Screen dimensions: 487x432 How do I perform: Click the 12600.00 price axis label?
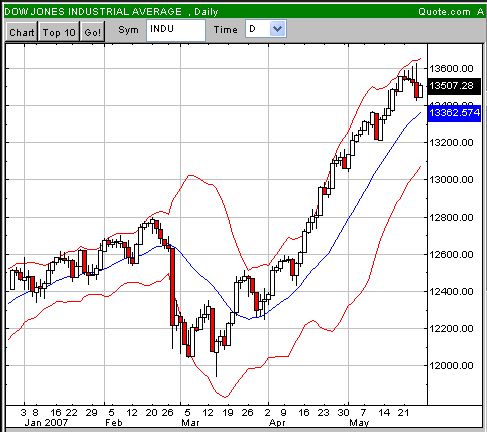click(x=451, y=255)
